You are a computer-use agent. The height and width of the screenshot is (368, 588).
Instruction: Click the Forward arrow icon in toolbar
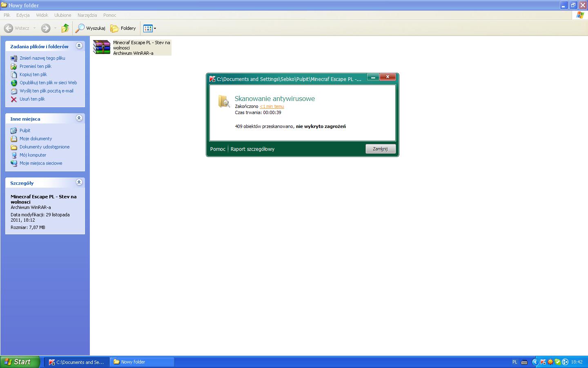pos(46,28)
